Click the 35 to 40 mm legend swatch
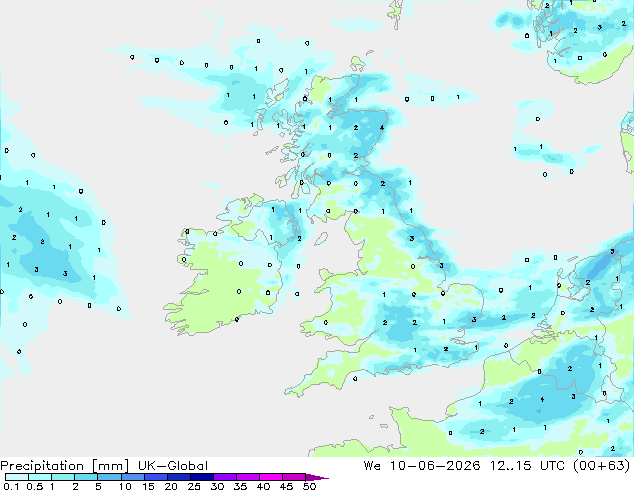 pyautogui.click(x=247, y=477)
